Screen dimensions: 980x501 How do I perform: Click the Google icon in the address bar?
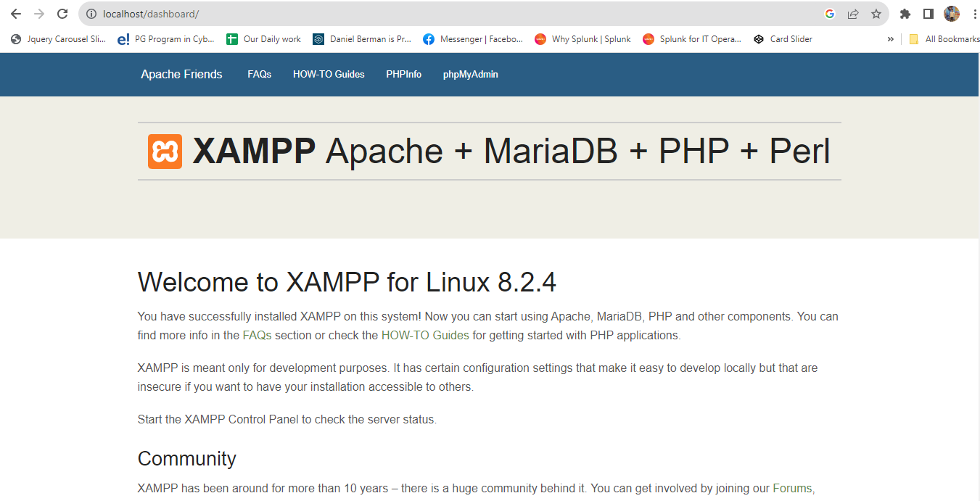(829, 13)
